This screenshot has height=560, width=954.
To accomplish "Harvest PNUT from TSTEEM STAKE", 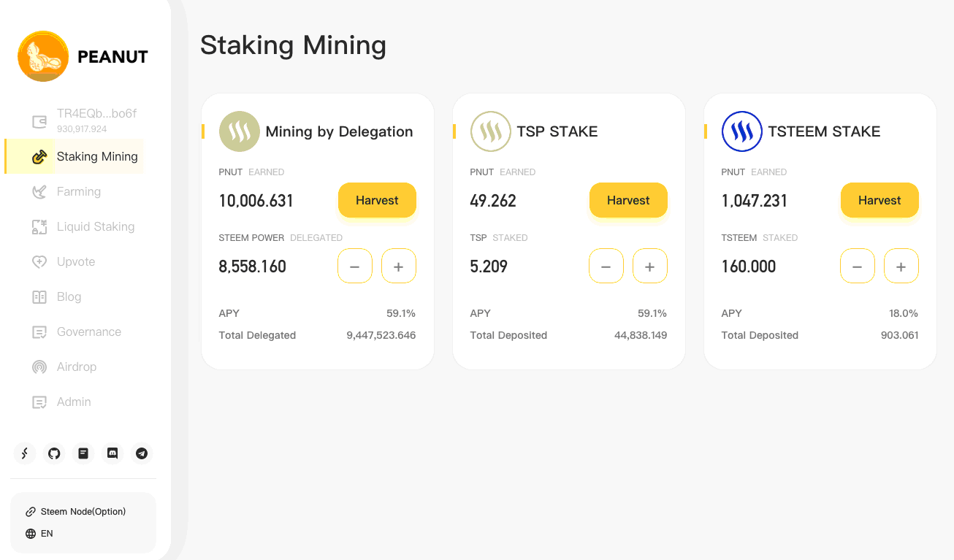I will [x=879, y=200].
